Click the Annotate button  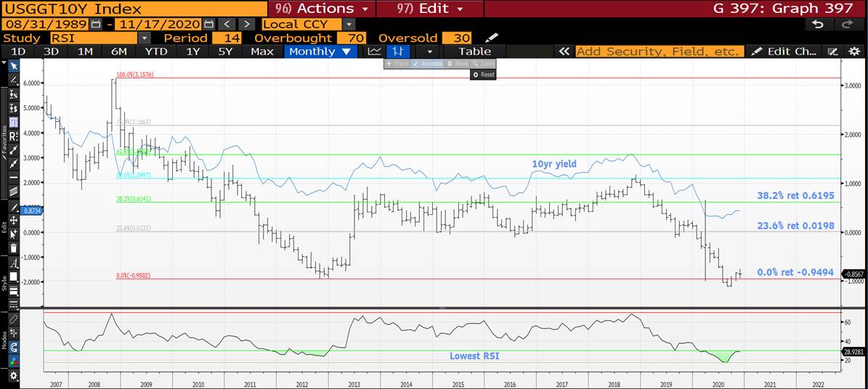(x=427, y=64)
